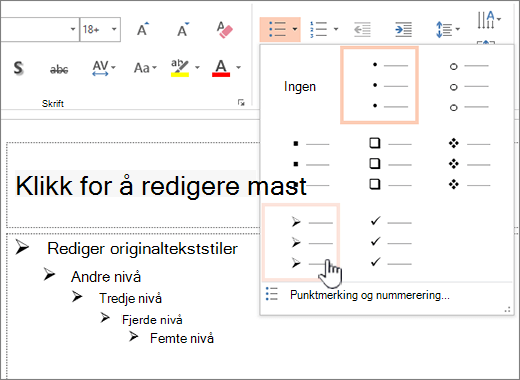Click the Andre nivå line
The width and height of the screenshot is (520, 380).
click(x=106, y=277)
